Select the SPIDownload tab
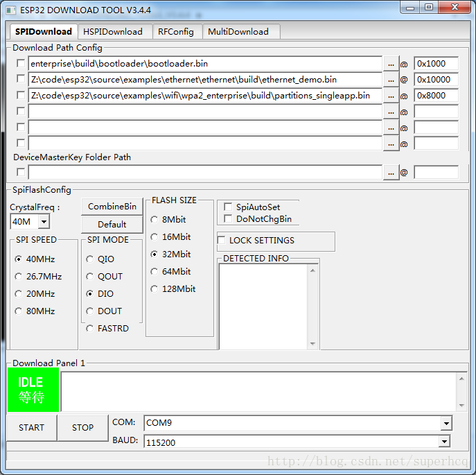Screen dimensions: 476x475 coord(43,31)
